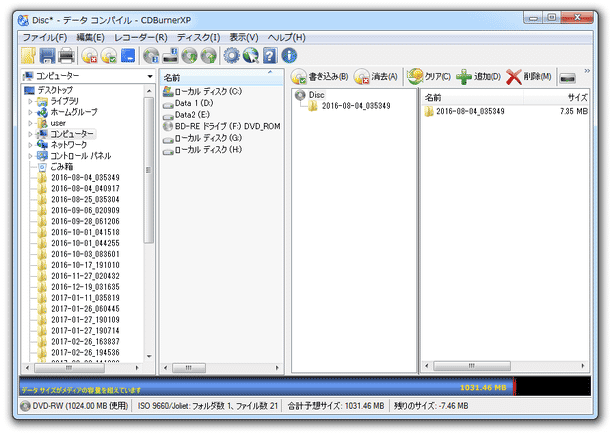Image resolution: width=612 pixels, height=434 pixels.
Task: Expand the ネットワーク tree node
Action: (x=30, y=145)
